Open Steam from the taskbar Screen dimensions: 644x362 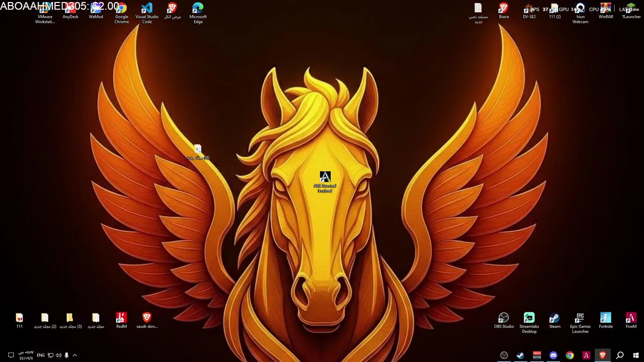coord(520,355)
